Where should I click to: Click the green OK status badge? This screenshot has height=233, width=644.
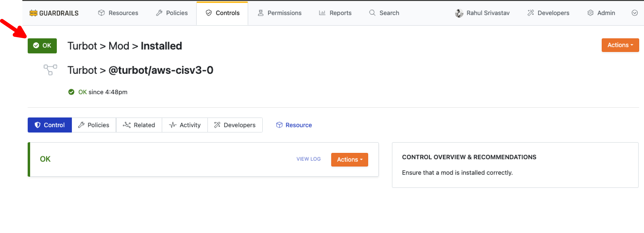click(x=42, y=45)
